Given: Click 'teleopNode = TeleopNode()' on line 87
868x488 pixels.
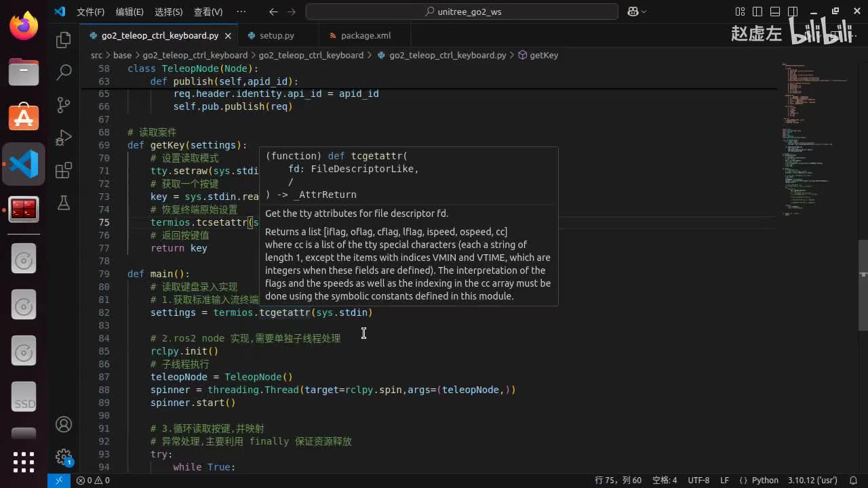Looking at the screenshot, I should [x=222, y=377].
